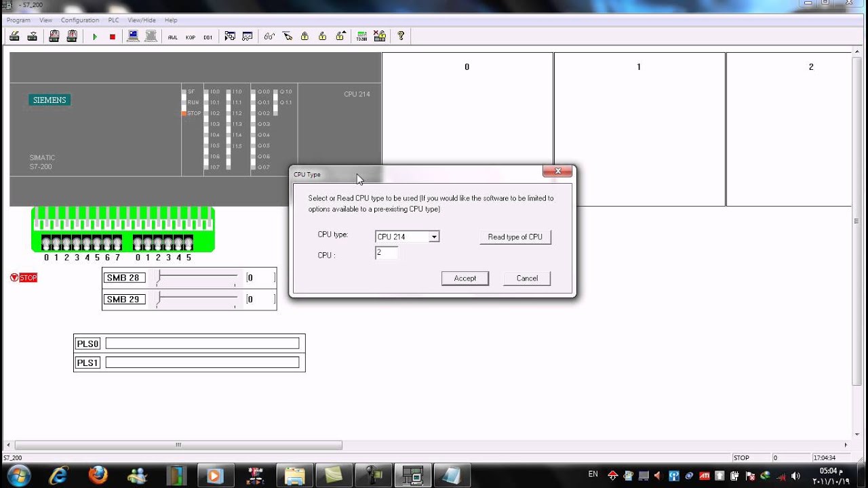Click the CPU number input field

[387, 253]
